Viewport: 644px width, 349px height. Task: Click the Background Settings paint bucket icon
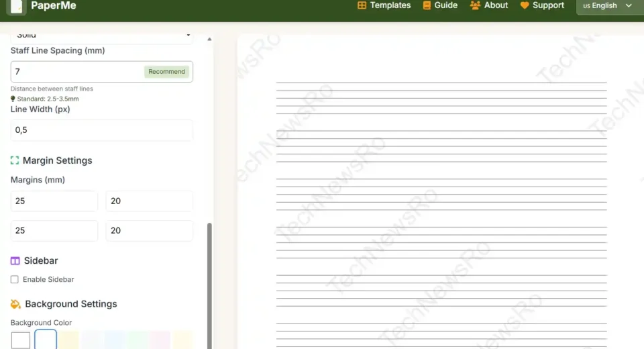[x=16, y=304]
